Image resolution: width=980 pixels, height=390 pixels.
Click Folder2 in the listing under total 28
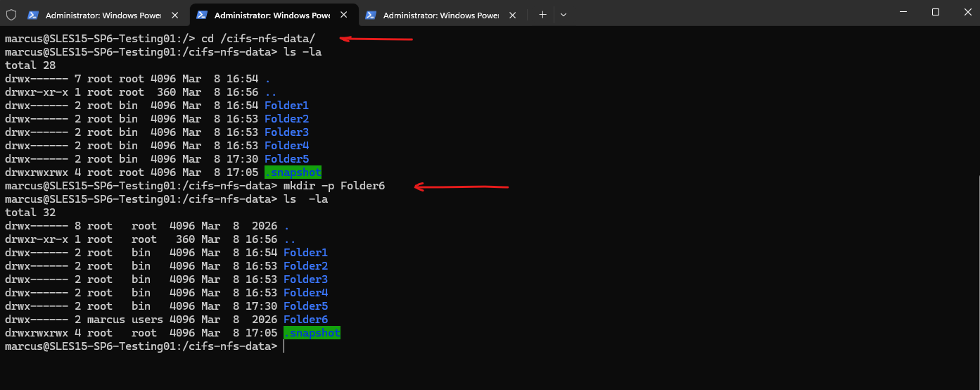pyautogui.click(x=287, y=119)
